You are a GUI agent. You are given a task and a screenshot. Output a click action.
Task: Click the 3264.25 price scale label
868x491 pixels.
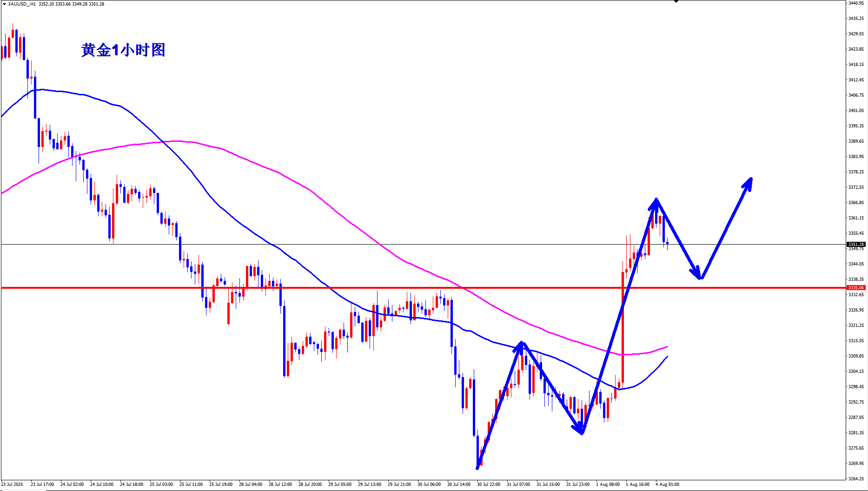(856, 478)
